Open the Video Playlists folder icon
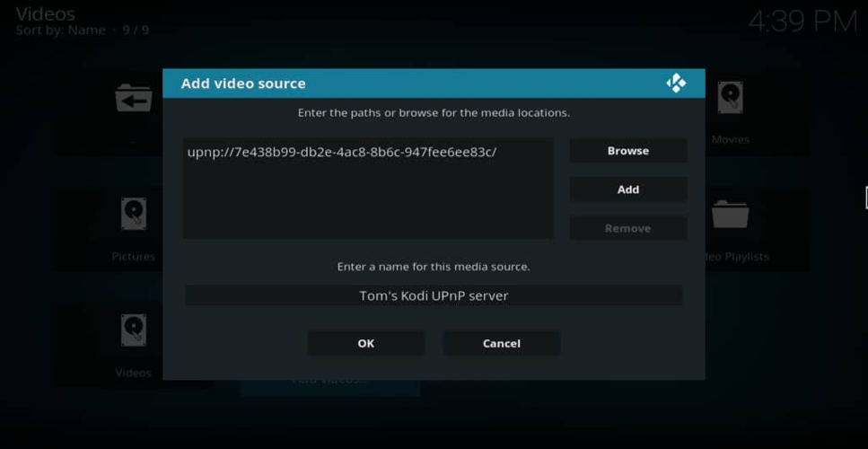 coord(730,215)
